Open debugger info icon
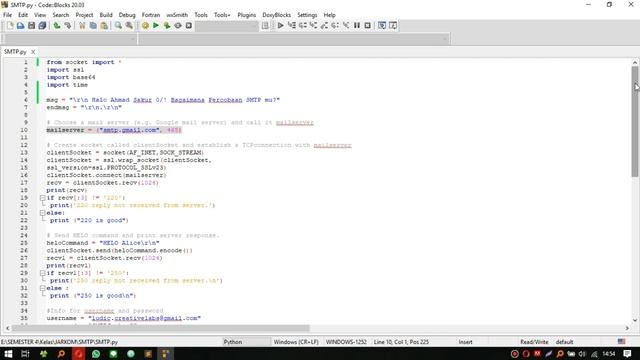Viewport: 640px width, 360px height. tap(393, 25)
